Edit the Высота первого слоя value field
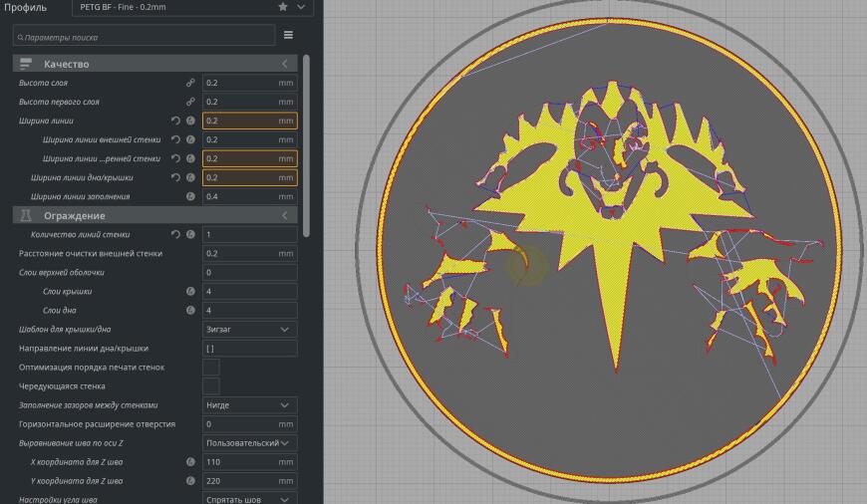 pyautogui.click(x=249, y=102)
